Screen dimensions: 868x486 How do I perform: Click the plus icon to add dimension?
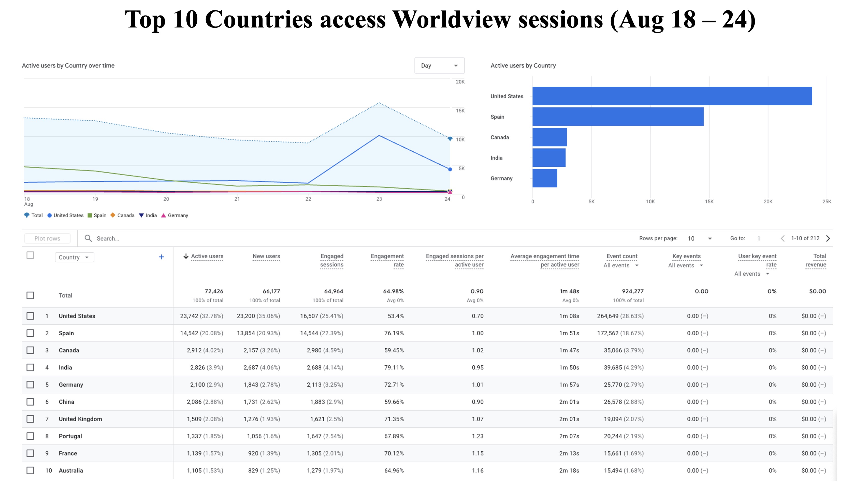tap(161, 257)
